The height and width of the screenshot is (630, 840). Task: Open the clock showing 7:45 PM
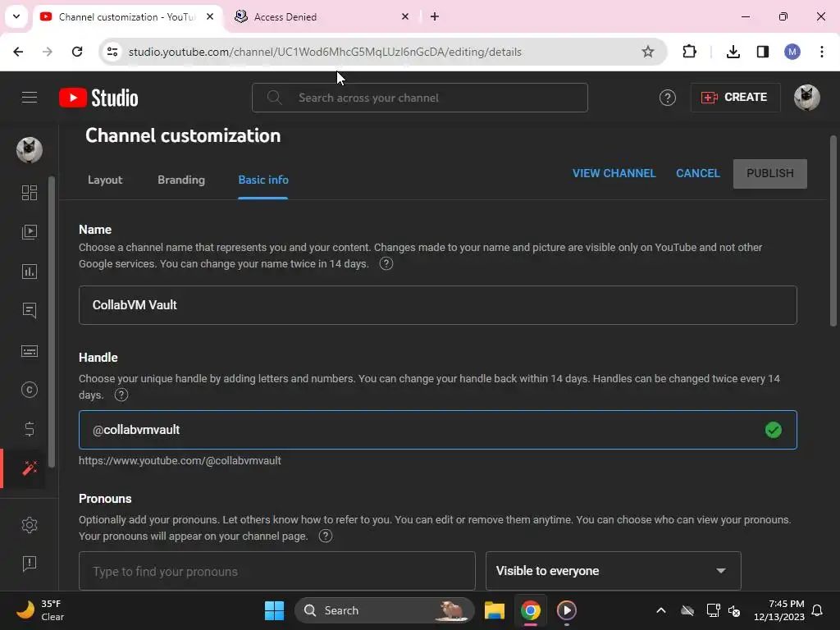click(779, 610)
